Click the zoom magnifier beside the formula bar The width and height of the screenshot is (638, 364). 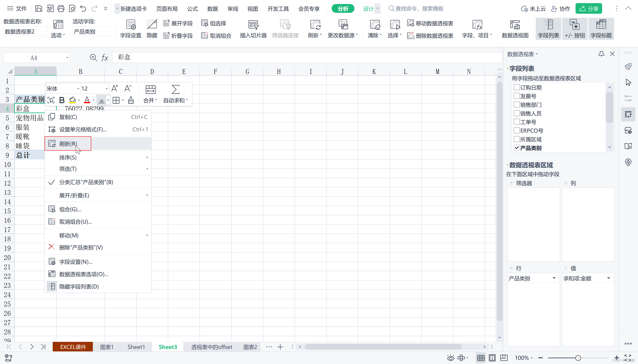93,58
